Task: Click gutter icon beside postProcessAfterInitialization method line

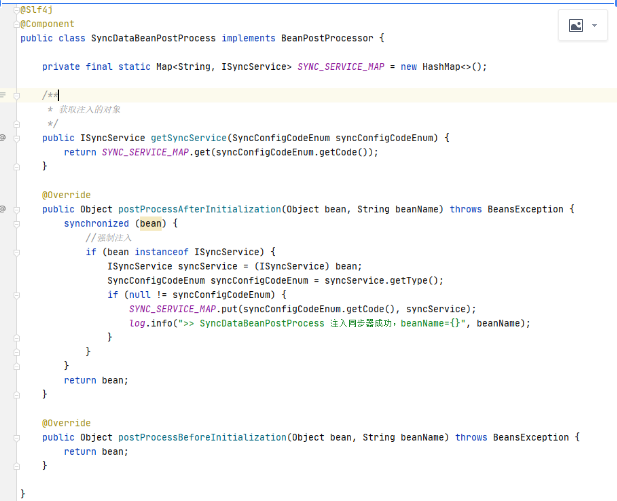Action: click(3, 209)
